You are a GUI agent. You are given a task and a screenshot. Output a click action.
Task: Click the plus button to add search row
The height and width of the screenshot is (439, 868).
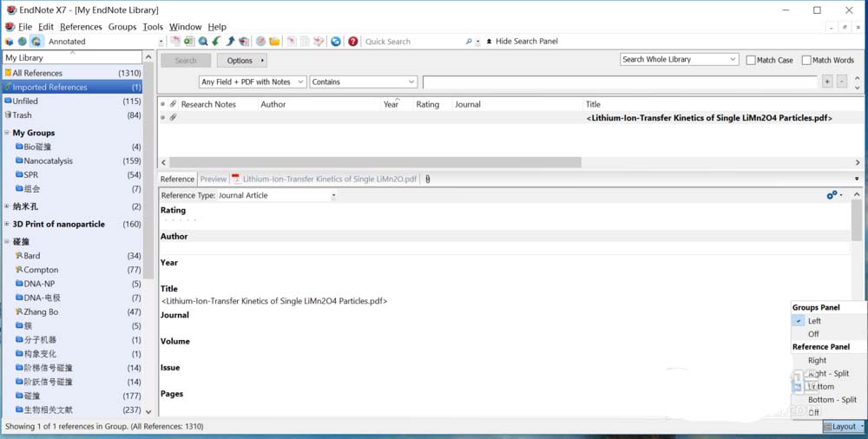(827, 82)
